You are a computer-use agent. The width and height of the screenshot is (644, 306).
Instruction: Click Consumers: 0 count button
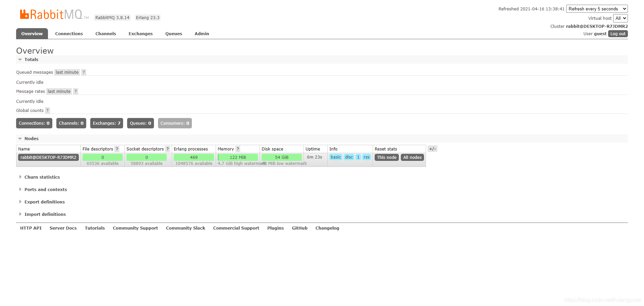(x=175, y=123)
